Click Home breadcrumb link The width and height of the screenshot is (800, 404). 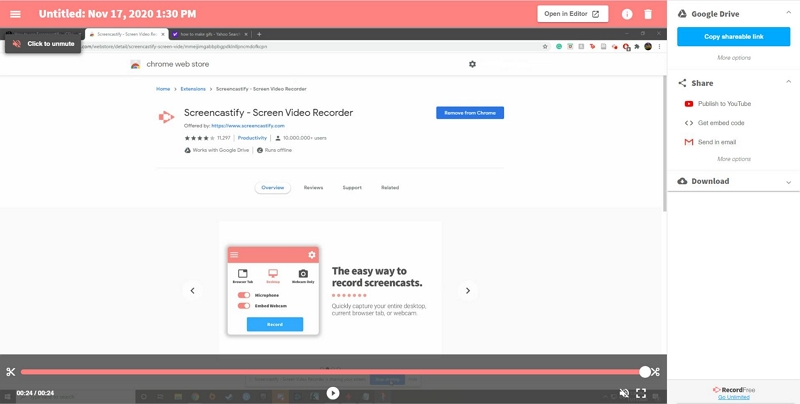(163, 89)
